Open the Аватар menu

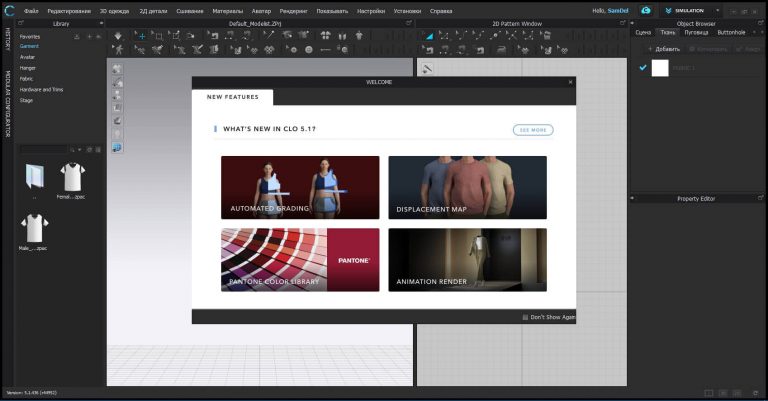point(261,11)
